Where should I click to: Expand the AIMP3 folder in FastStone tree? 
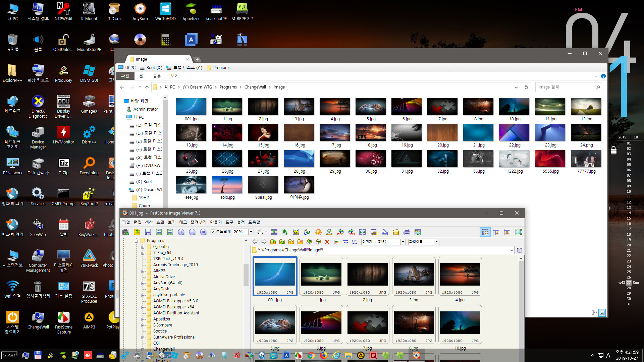[143, 271]
